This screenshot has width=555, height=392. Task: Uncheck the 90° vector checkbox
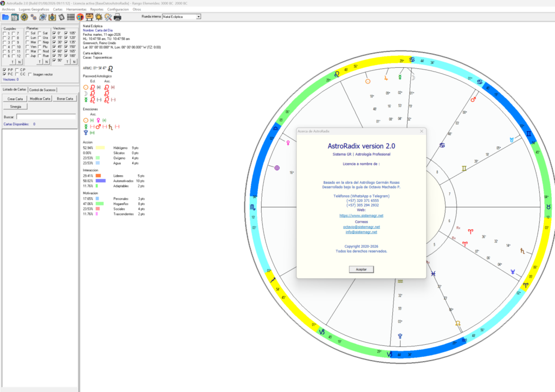click(x=54, y=60)
